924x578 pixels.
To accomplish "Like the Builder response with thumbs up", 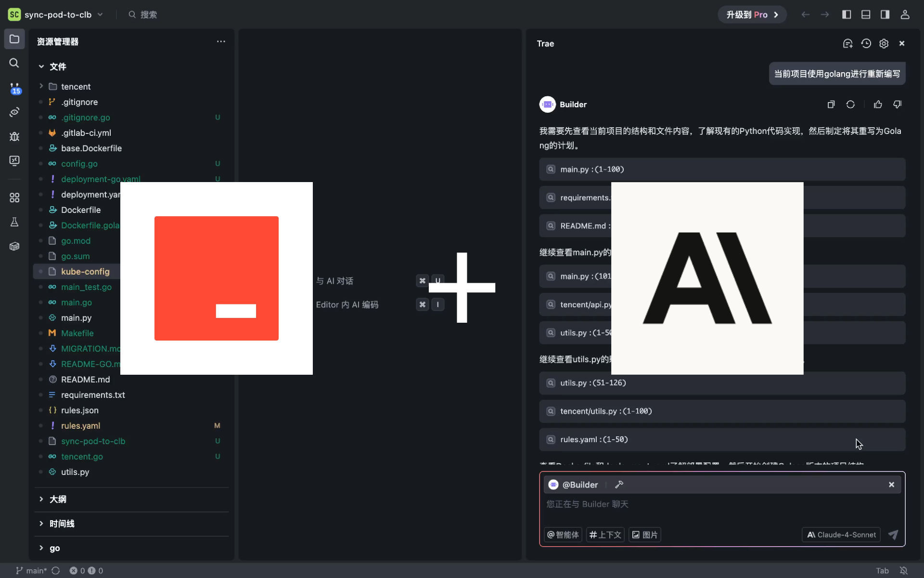I will coord(878,105).
